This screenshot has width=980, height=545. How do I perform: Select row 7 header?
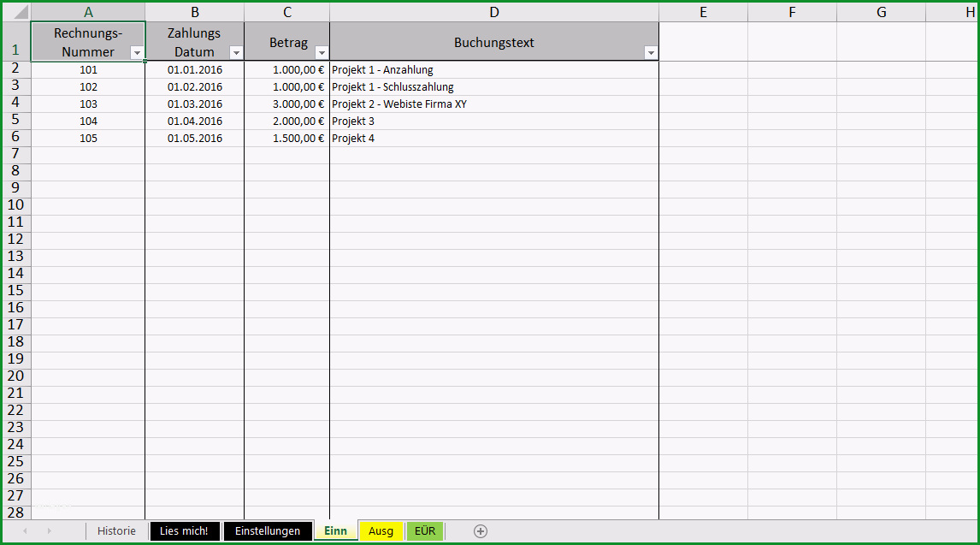click(15, 155)
